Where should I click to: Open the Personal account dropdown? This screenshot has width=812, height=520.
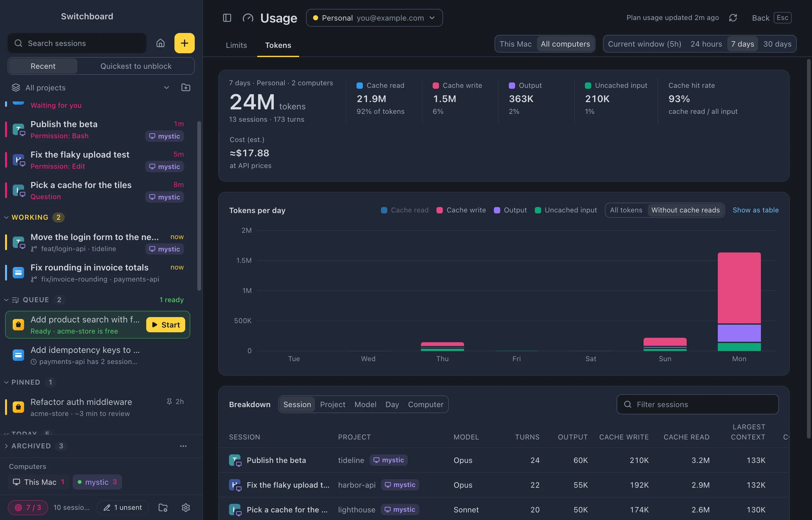(x=374, y=18)
